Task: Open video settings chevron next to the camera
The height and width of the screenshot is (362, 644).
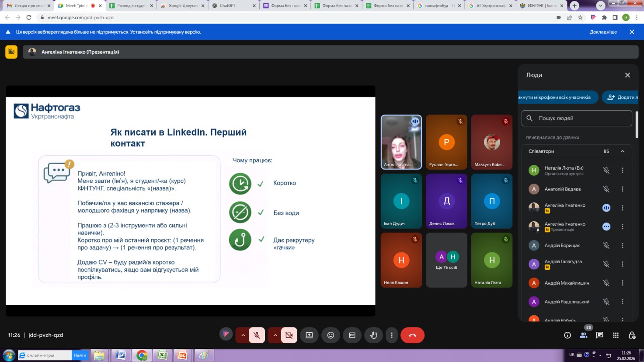Action: [275, 335]
